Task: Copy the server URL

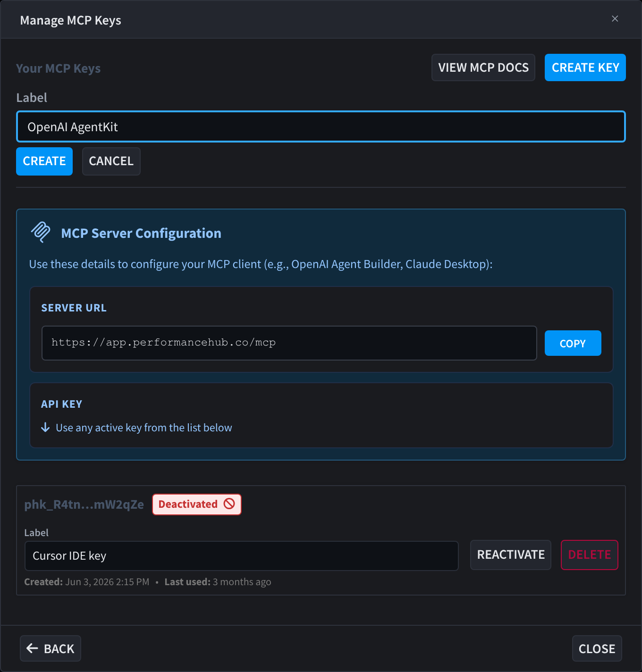Action: 573,343
